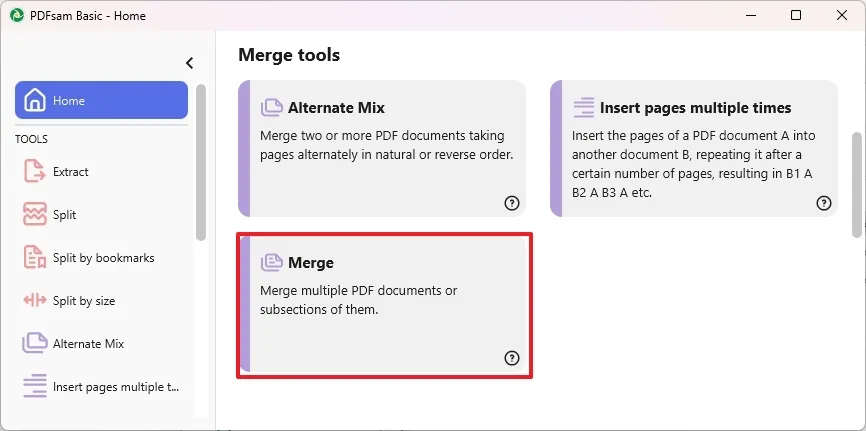This screenshot has height=431, width=866.
Task: Maximize the PDFsam Basic window
Action: coord(795,15)
